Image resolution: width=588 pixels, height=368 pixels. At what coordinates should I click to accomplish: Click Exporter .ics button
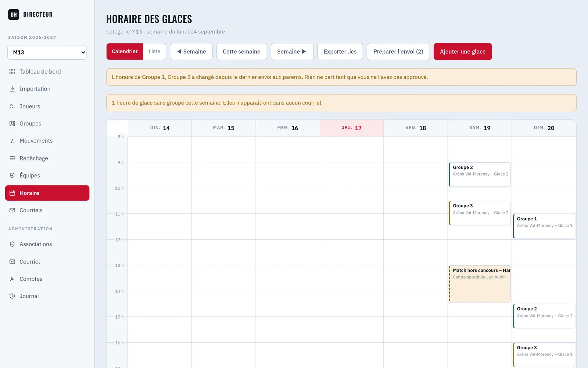tap(340, 52)
